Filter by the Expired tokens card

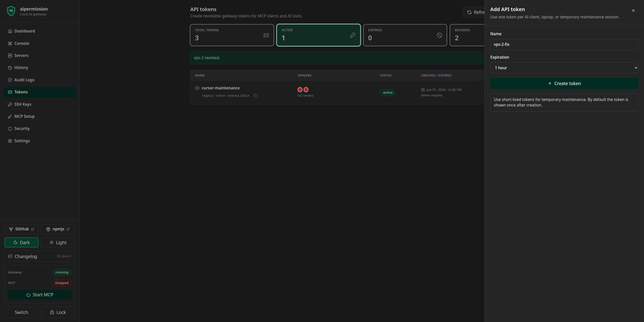405,35
